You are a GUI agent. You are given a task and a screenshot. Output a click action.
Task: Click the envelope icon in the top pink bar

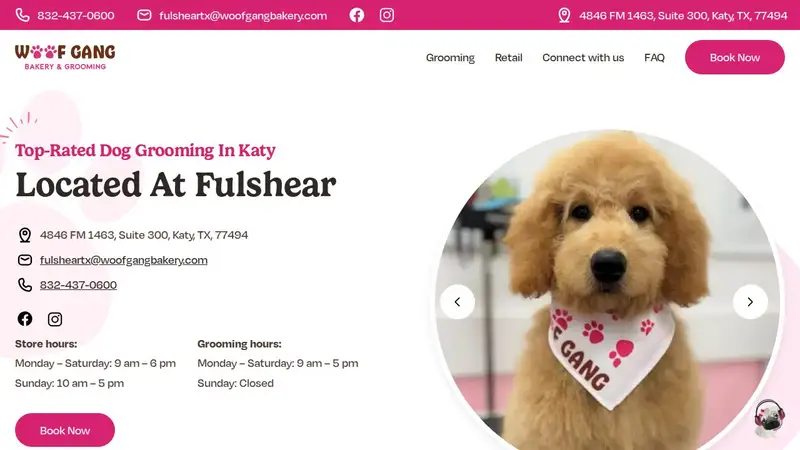pyautogui.click(x=144, y=15)
